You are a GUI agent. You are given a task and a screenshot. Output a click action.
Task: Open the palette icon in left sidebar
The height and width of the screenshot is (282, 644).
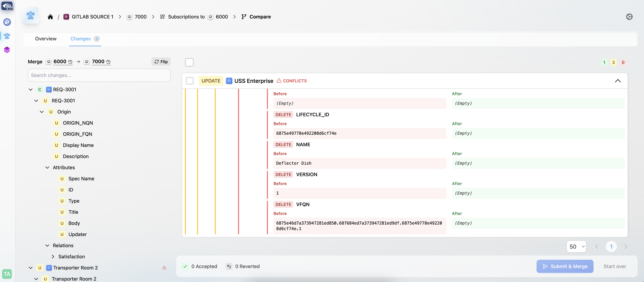click(x=7, y=22)
